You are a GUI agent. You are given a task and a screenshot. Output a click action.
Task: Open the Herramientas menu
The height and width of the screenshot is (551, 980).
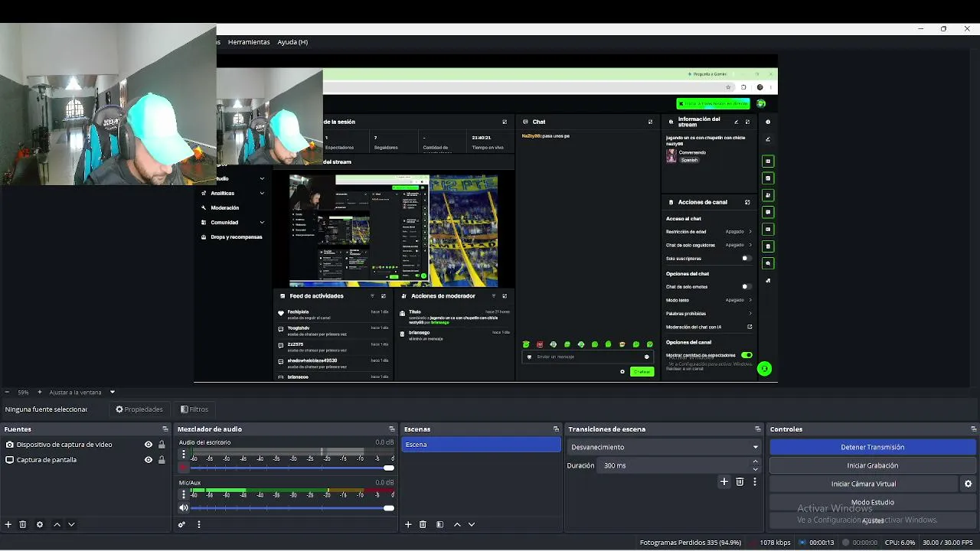(249, 42)
